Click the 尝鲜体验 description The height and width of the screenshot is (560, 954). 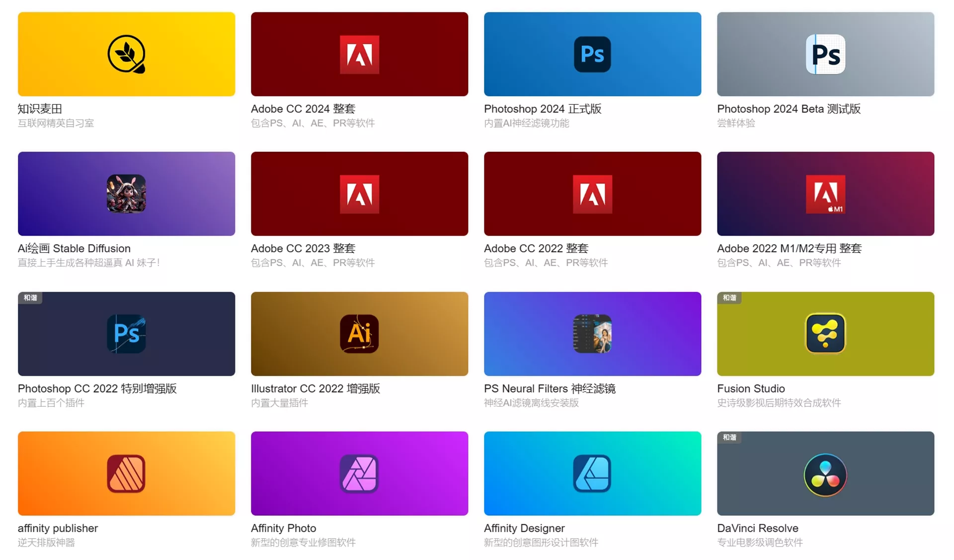click(736, 123)
